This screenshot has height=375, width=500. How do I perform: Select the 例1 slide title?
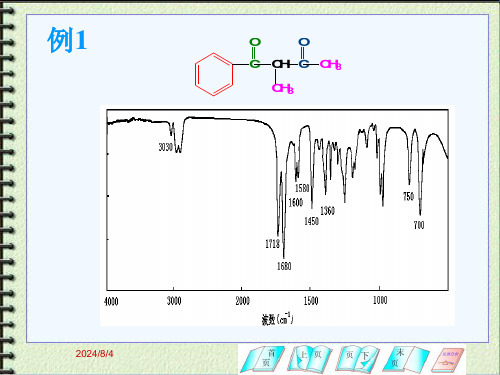point(67,40)
